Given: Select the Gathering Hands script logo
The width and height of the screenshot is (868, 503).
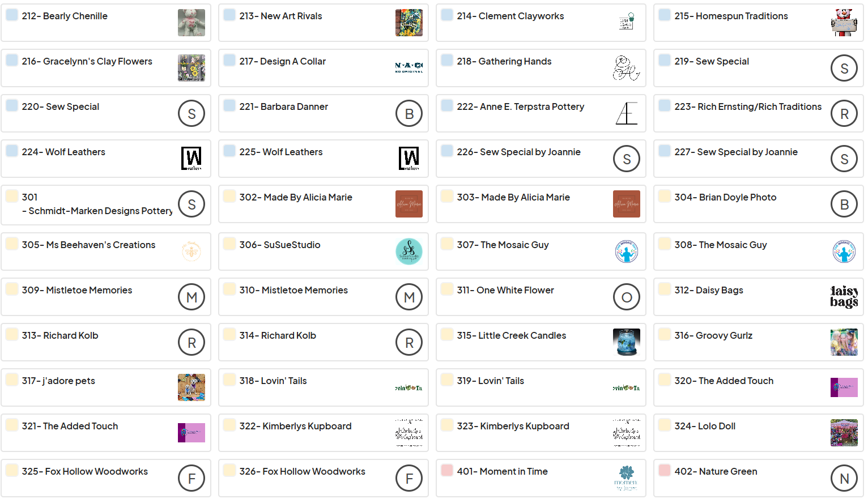Looking at the screenshot, I should tap(627, 68).
